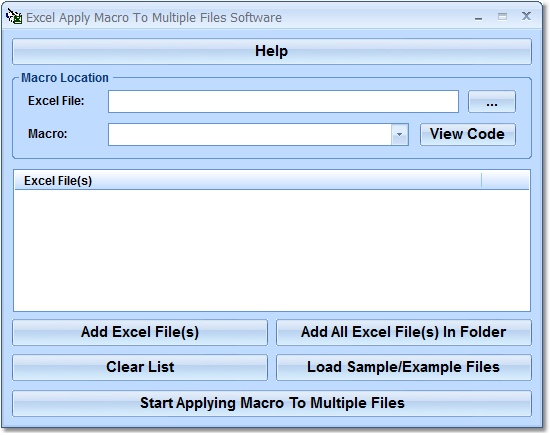Open View Code for the selected macro
The height and width of the screenshot is (435, 550).
(x=468, y=134)
